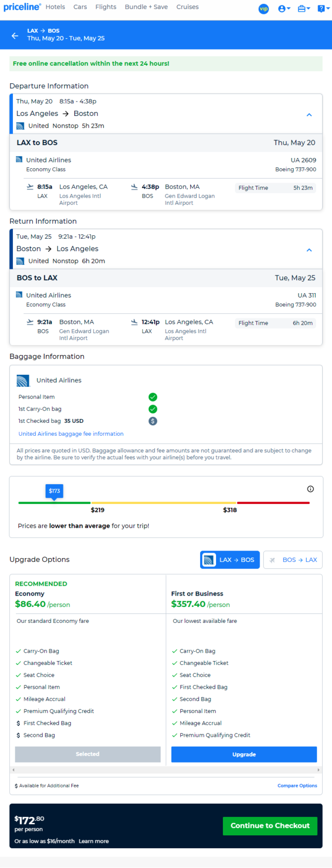Click the RECOMMENDED label on Economy
The width and height of the screenshot is (332, 868).
click(x=41, y=584)
